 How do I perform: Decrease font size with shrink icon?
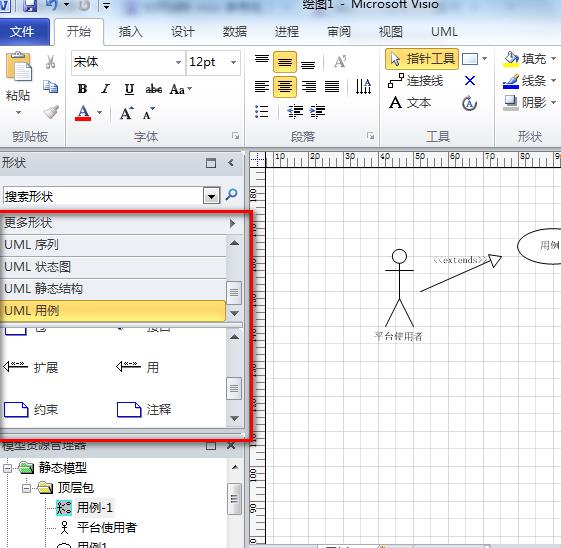coord(148,113)
